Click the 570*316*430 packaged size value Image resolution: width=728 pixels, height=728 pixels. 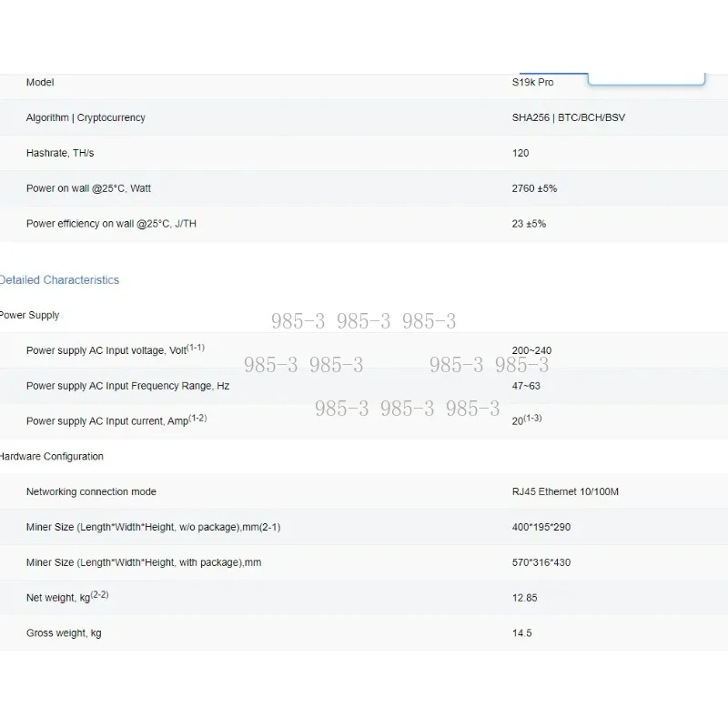tap(541, 563)
